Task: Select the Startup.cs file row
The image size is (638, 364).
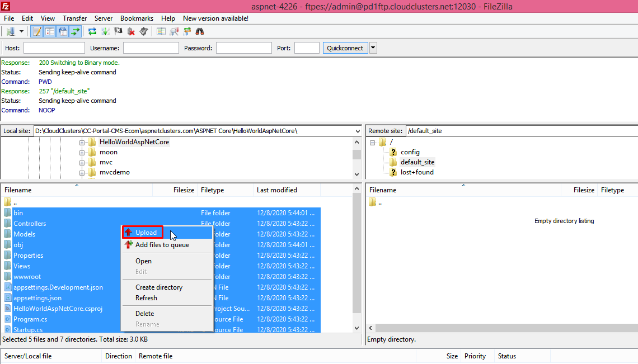Action: [161, 329]
